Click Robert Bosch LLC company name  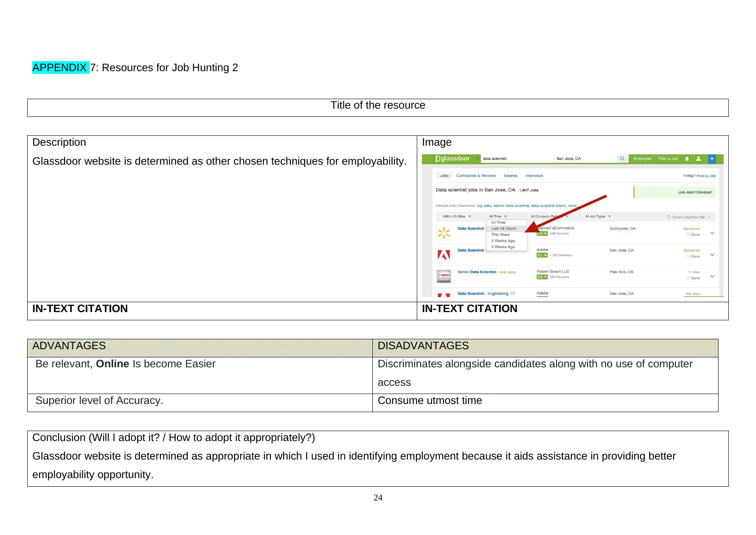pos(553,271)
